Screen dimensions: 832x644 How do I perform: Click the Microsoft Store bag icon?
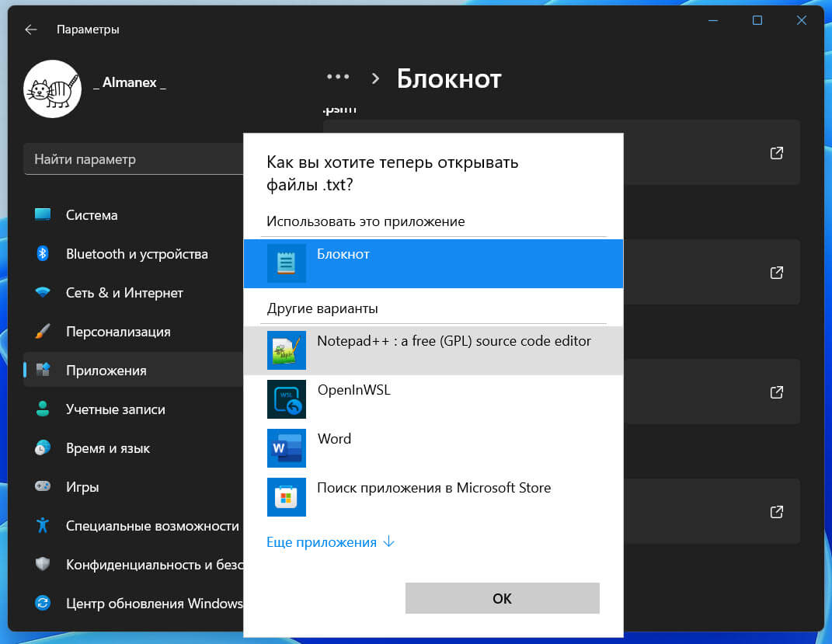pyautogui.click(x=287, y=497)
